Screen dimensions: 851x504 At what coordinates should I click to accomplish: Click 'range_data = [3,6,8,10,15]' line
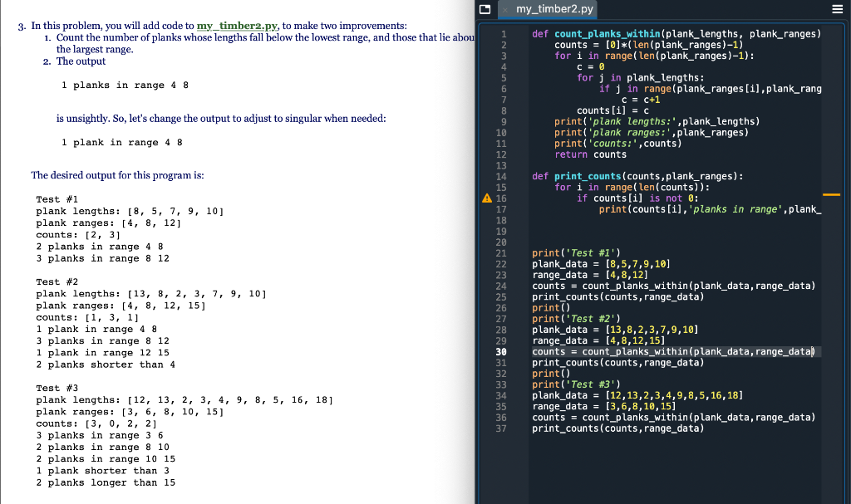604,406
